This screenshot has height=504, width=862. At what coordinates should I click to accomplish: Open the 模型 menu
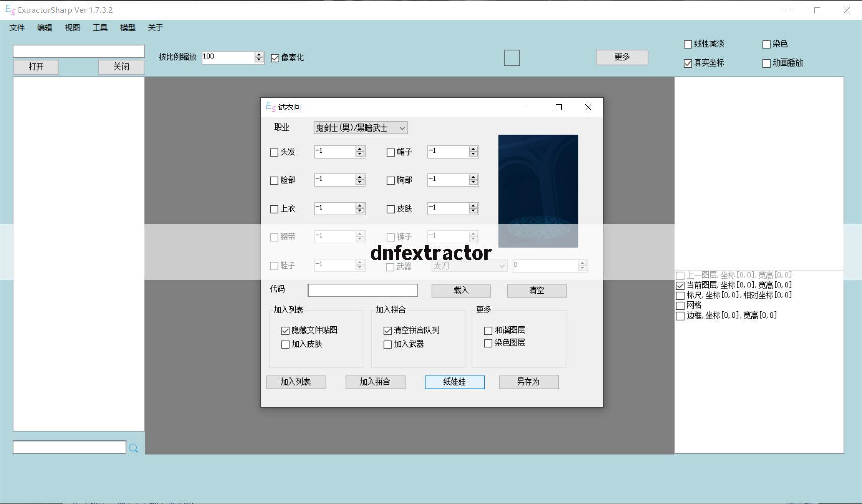coord(128,28)
